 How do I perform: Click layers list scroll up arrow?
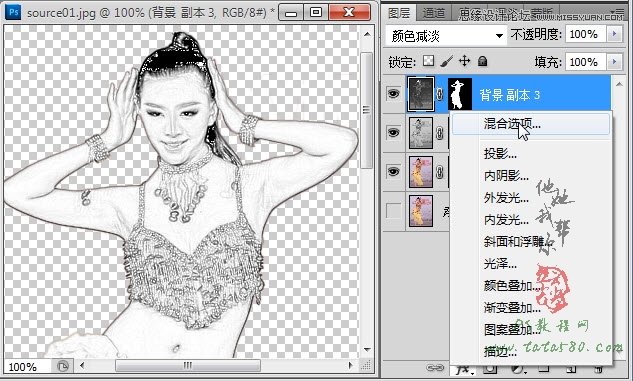[x=619, y=84]
